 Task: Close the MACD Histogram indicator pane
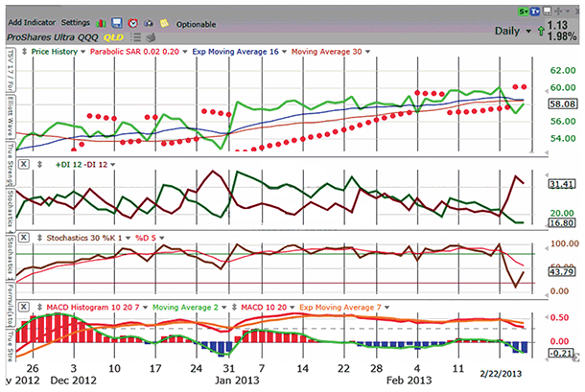tap(24, 307)
